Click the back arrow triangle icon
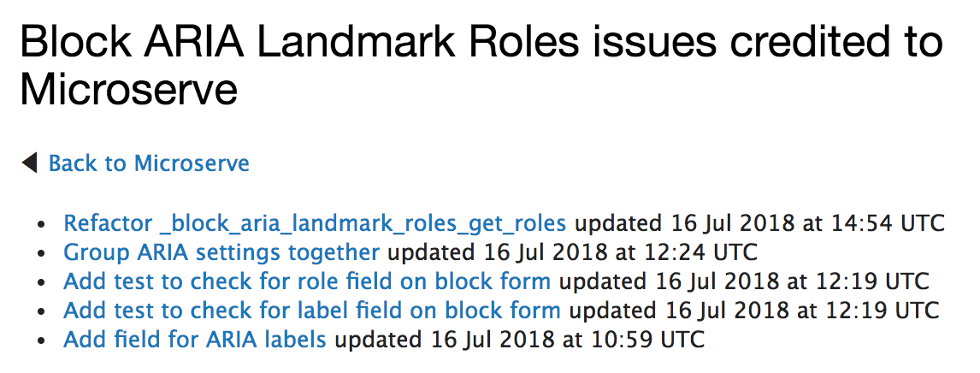Image resolution: width=980 pixels, height=373 pixels. tap(30, 163)
